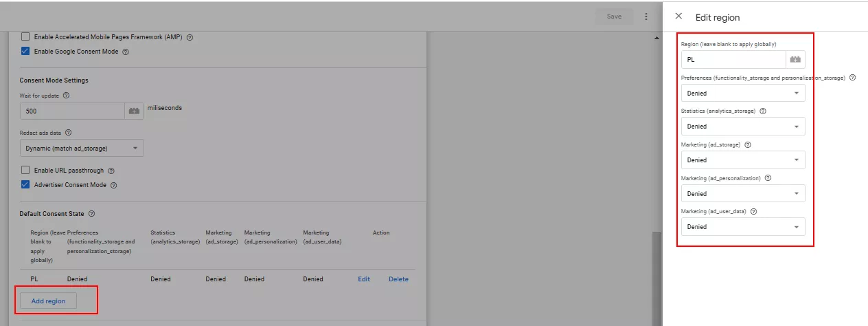Open help icon for Advertiser Consent Mode
868x326 pixels.
[114, 185]
